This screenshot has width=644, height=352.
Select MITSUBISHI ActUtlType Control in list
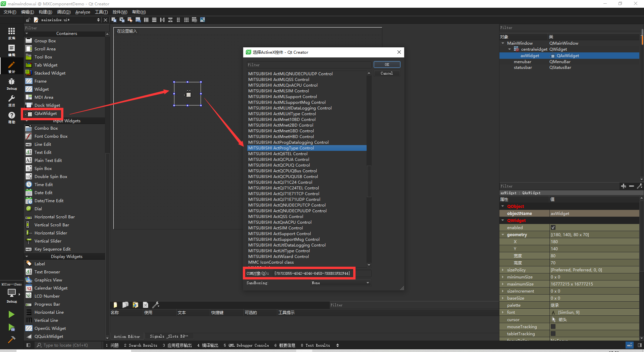pyautogui.click(x=307, y=251)
